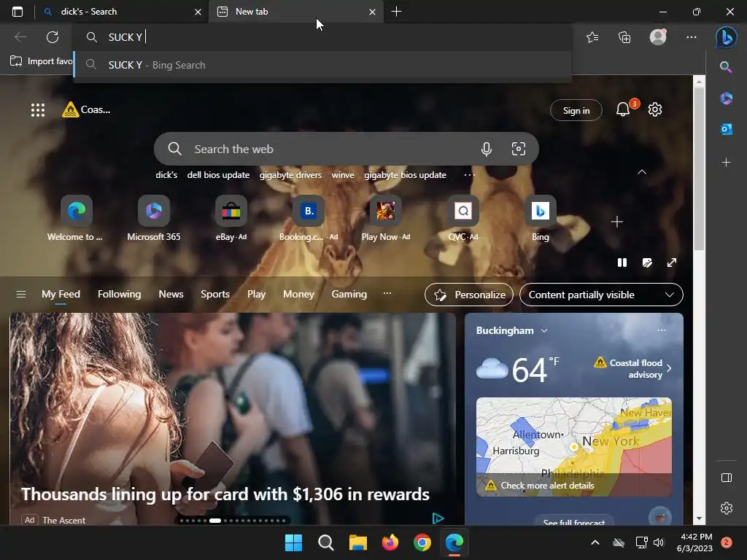Open Microsoft 365 in the sidebar
Image resolution: width=747 pixels, height=560 pixels.
[726, 98]
